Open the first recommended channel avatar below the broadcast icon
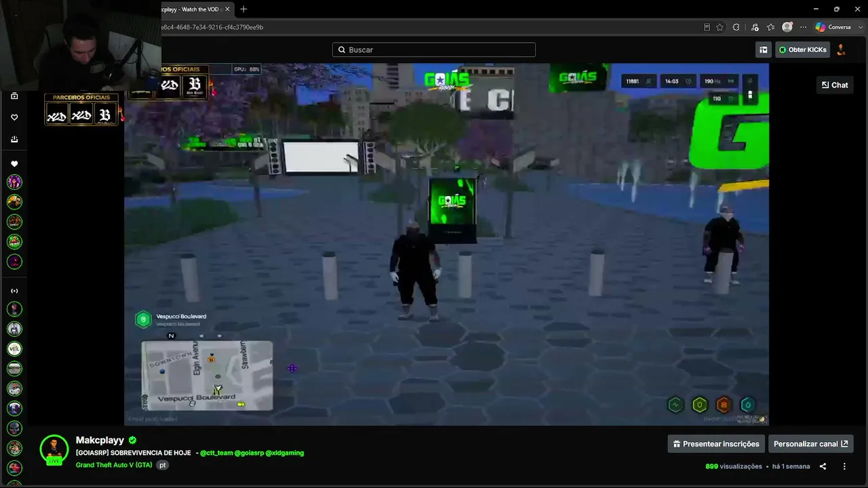Viewport: 868px width, 488px height. click(x=14, y=309)
